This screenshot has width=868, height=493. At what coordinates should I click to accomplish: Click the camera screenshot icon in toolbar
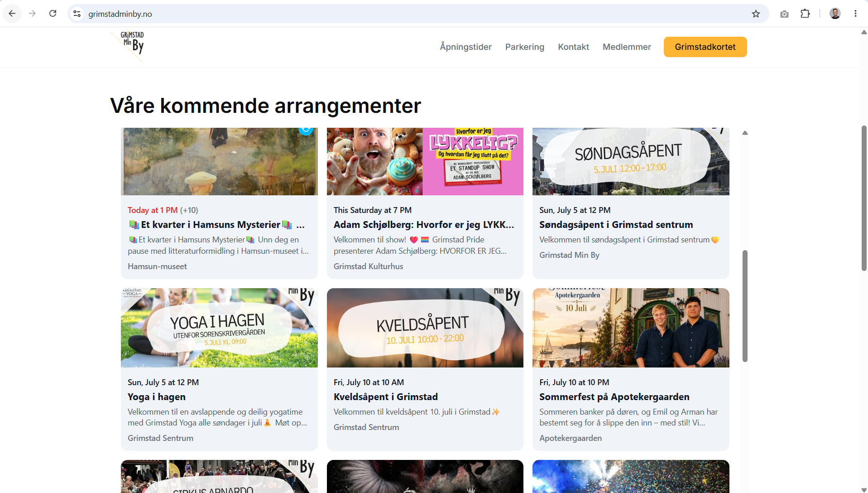coord(784,14)
